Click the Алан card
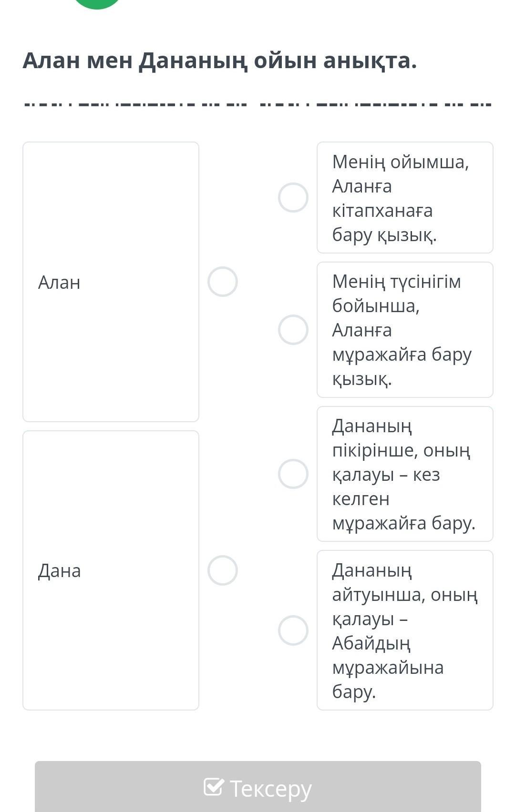This screenshot has width=515, height=812. pyautogui.click(x=111, y=334)
